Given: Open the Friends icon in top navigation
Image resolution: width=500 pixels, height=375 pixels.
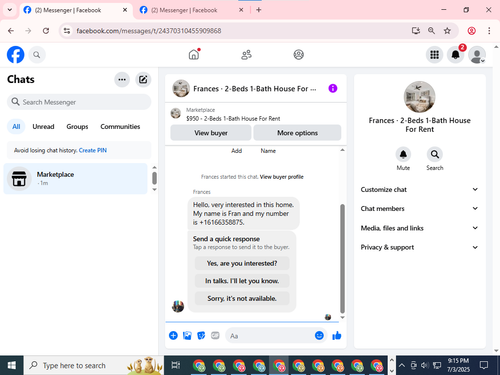Looking at the screenshot, I should point(246,55).
